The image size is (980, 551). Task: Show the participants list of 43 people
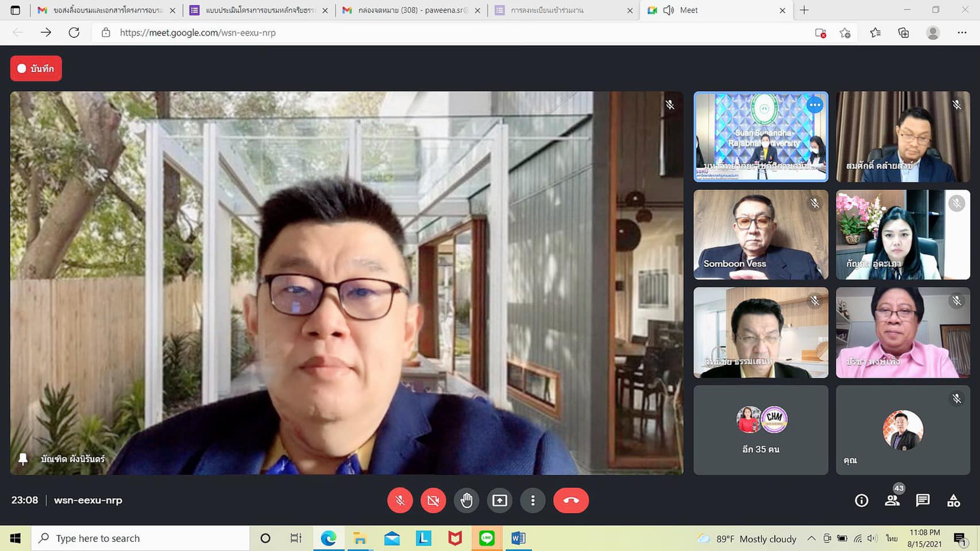(892, 500)
